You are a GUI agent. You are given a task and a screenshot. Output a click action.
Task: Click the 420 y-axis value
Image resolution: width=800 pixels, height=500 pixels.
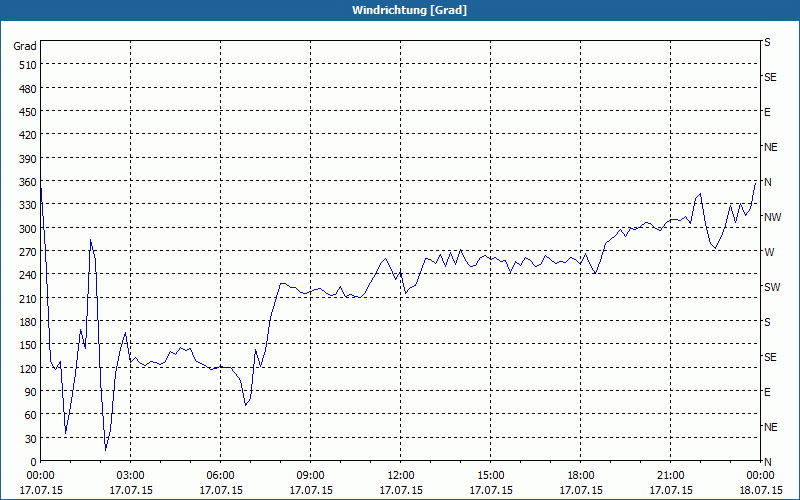tap(28, 135)
